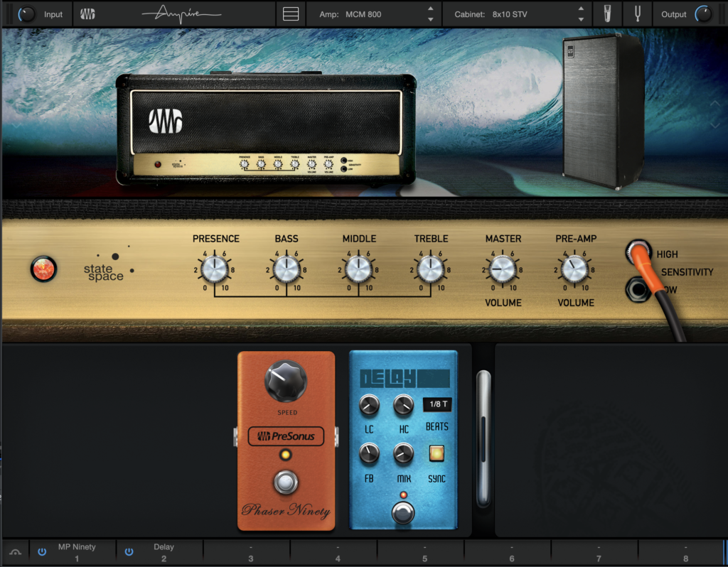This screenshot has height=567, width=728.
Task: Toggle power for Delay slot 2
Action: (129, 551)
